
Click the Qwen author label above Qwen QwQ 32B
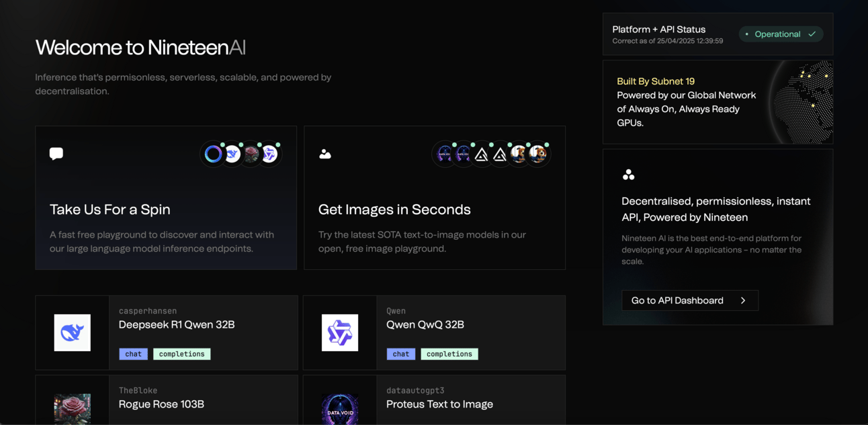396,311
